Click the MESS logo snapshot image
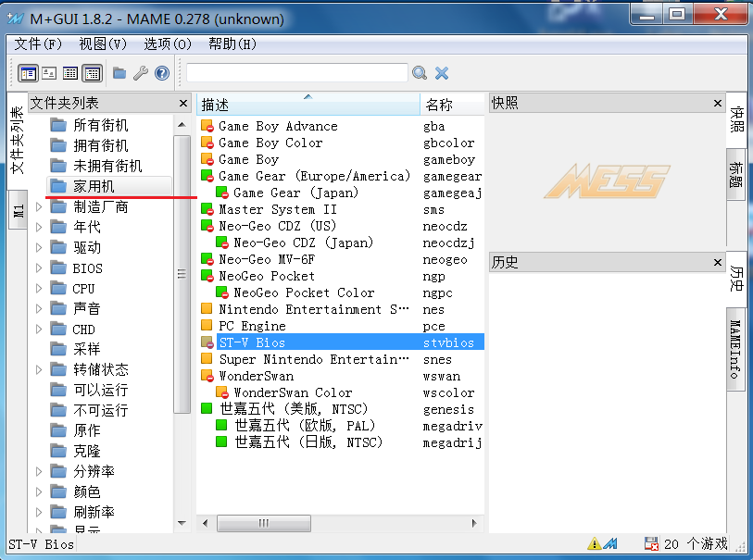Screen dimensions: 753x560 [607, 180]
